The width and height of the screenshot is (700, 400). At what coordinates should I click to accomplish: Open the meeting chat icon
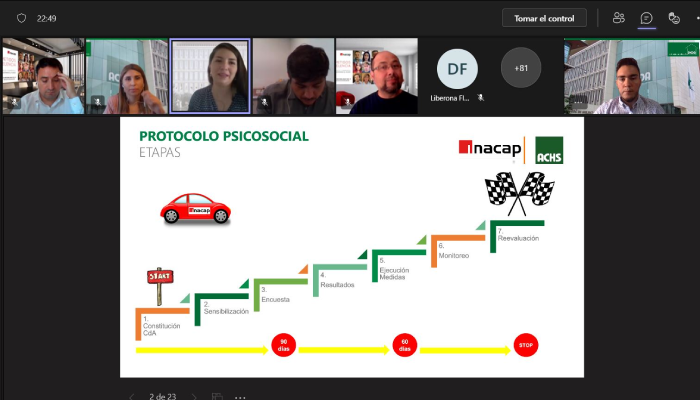(647, 18)
